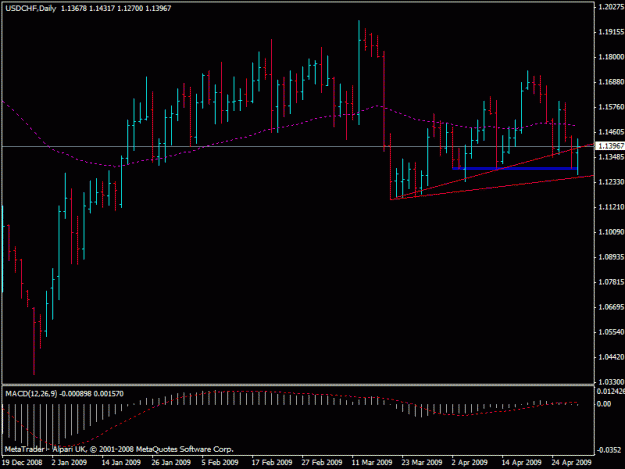
Task: Select the steeper upper red trendline
Action: tap(492, 172)
